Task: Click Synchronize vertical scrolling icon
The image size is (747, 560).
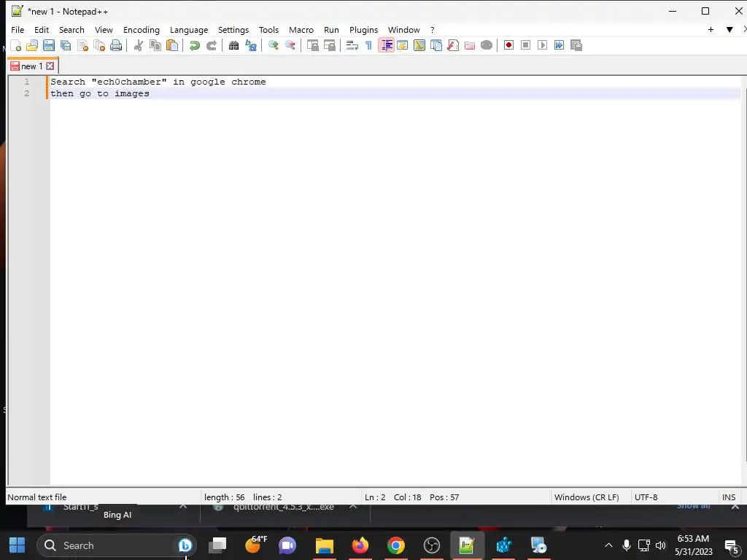Action: pyautogui.click(x=312, y=45)
